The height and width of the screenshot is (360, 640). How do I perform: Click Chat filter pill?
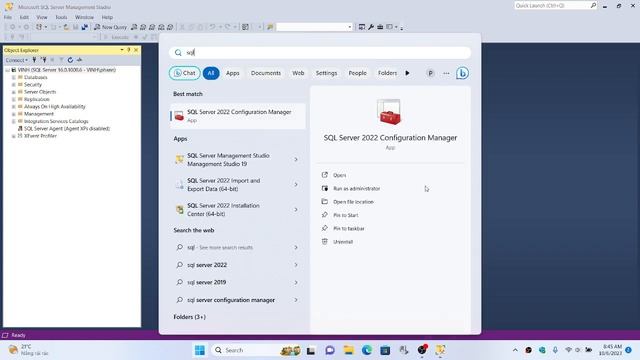tap(184, 73)
